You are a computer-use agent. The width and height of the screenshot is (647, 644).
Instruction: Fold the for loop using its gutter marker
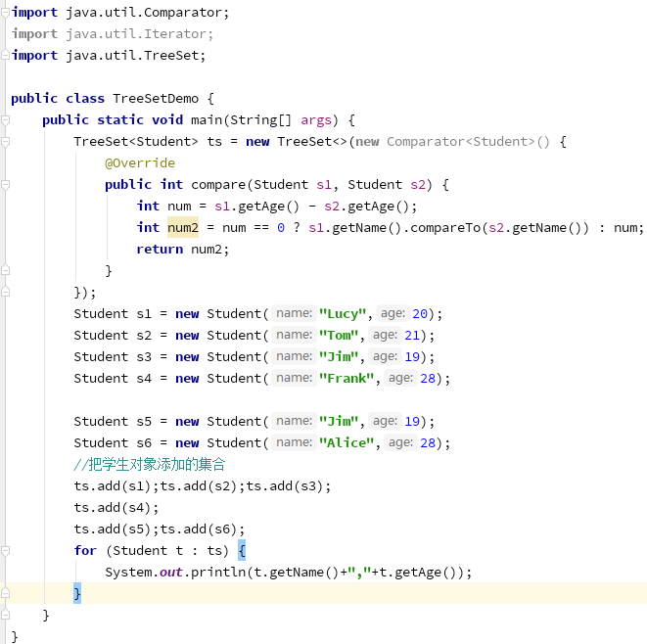pyautogui.click(x=5, y=551)
